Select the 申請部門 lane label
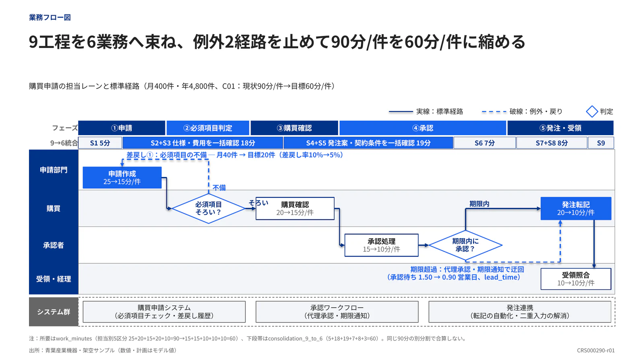The image size is (644, 362). pos(54,170)
